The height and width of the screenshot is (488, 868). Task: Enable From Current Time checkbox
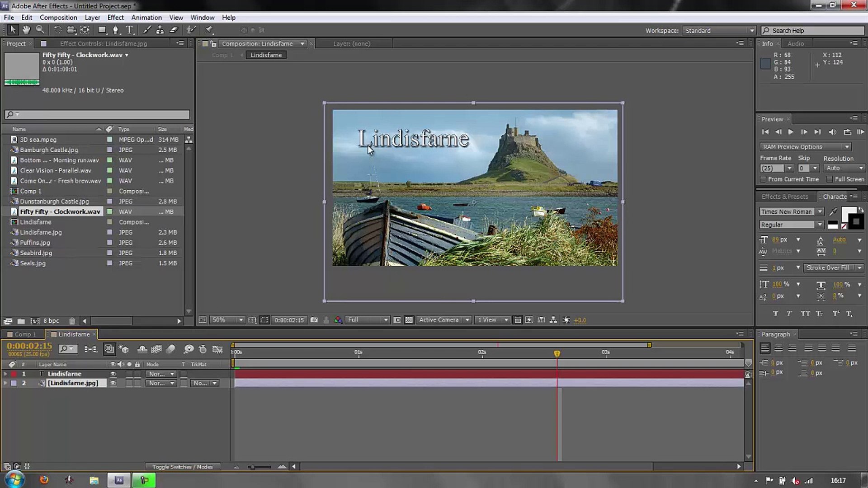point(764,179)
